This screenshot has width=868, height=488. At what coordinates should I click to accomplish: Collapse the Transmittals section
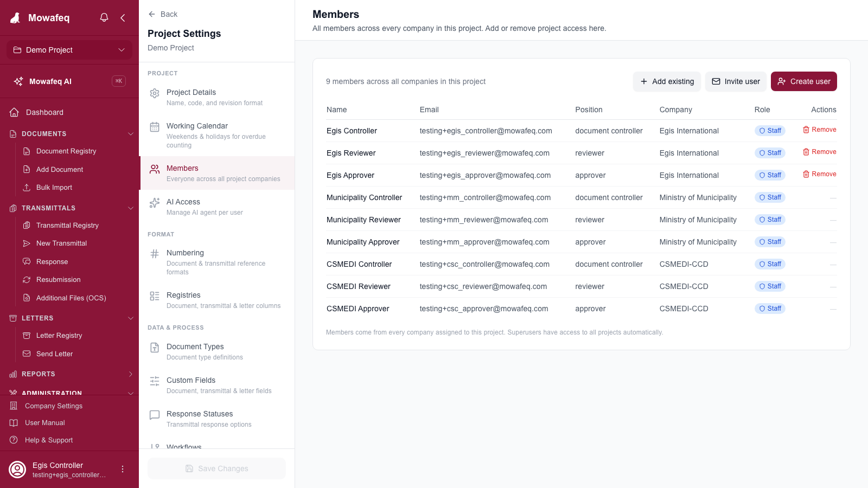tap(130, 208)
